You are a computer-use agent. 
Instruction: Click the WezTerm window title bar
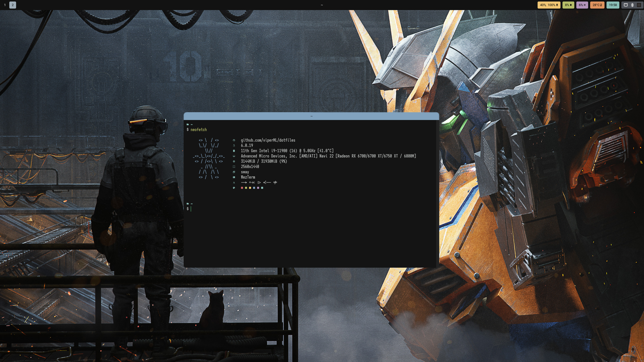[311, 116]
